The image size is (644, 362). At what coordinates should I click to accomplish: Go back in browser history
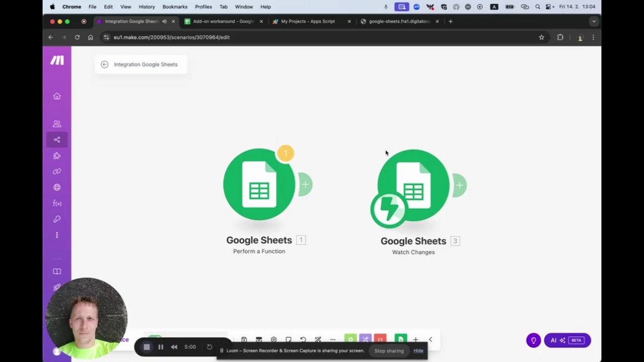(50, 37)
